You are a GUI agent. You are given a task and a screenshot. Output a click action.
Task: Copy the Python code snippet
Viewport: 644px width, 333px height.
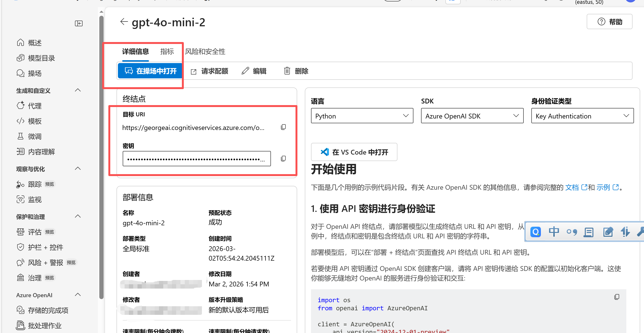click(x=617, y=297)
